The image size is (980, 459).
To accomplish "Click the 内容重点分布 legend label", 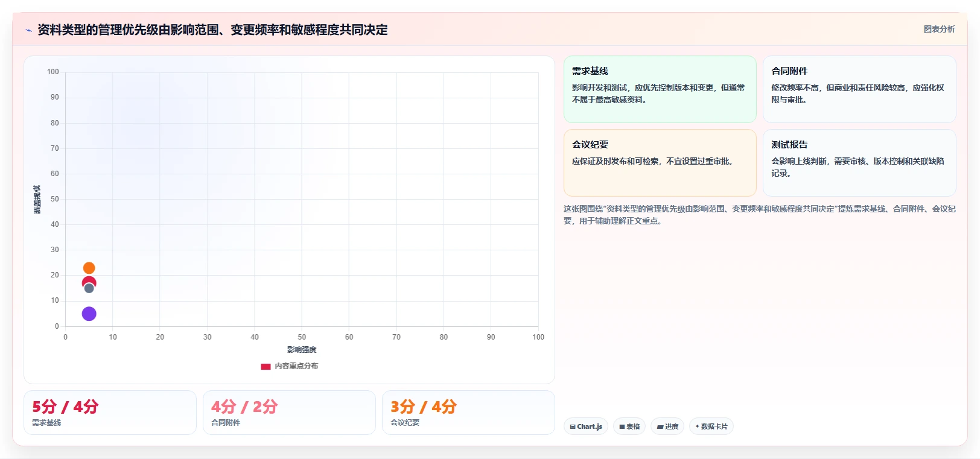I will (296, 366).
